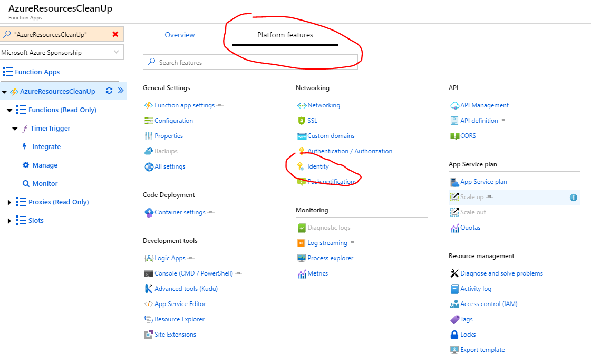Open the Configuration link
Screen dimensions: 591x364
tap(173, 121)
